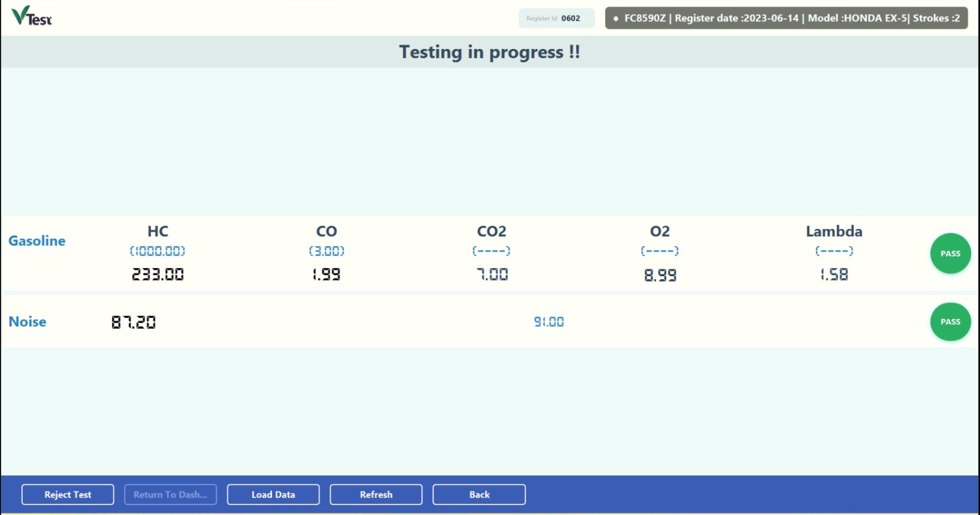980x515 pixels.
Task: Go back with the Back button
Action: (x=479, y=495)
